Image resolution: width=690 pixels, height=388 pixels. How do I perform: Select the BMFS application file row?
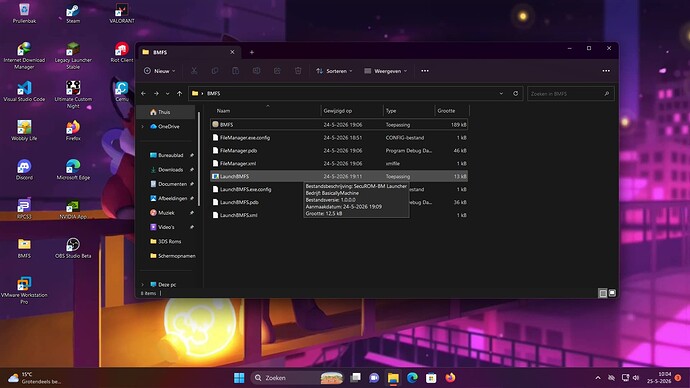(x=339, y=124)
